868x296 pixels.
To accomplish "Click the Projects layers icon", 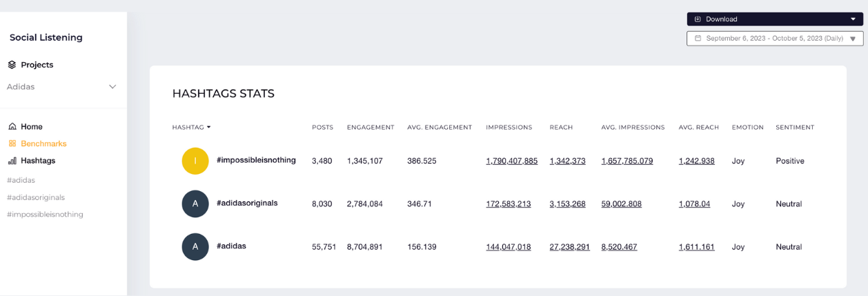I will [x=12, y=65].
